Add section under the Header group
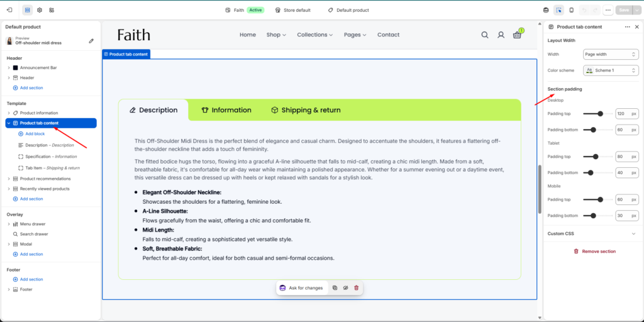 click(x=28, y=88)
